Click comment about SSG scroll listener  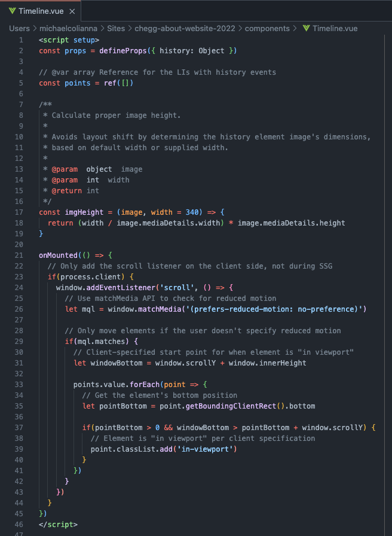click(190, 266)
